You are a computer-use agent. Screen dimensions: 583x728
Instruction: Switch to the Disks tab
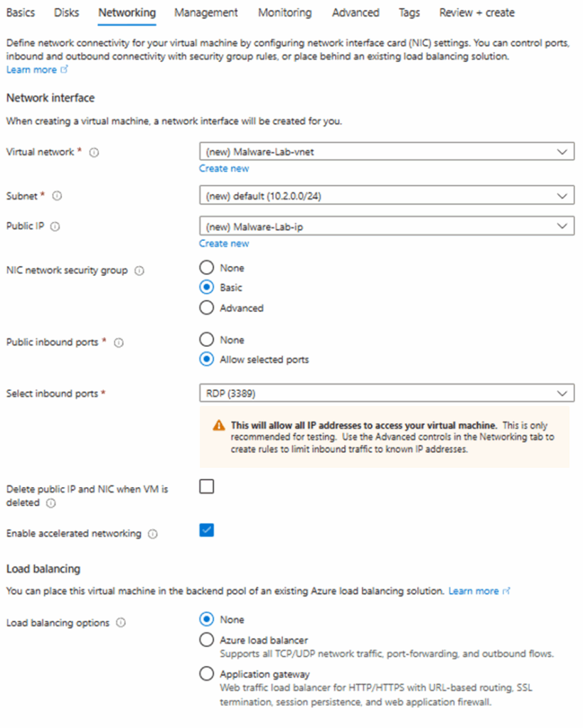(x=67, y=13)
